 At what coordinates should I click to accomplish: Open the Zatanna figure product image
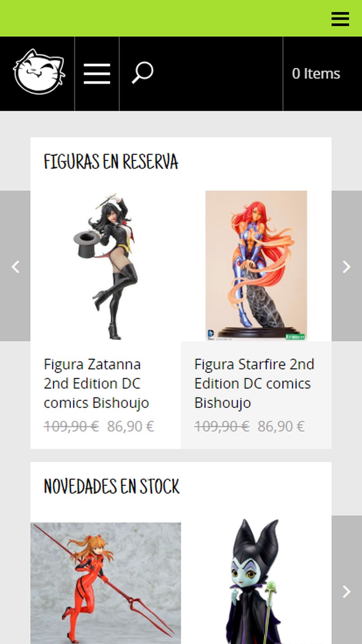106,266
